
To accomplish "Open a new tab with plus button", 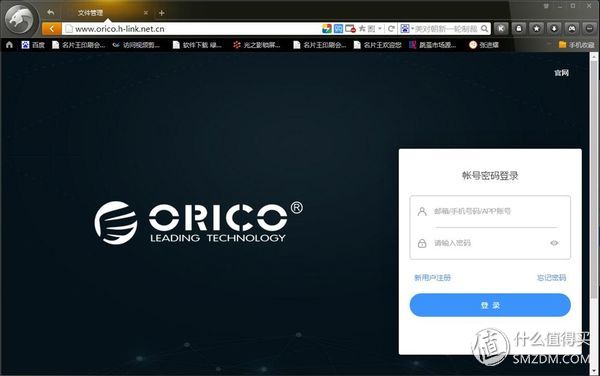I will (161, 13).
